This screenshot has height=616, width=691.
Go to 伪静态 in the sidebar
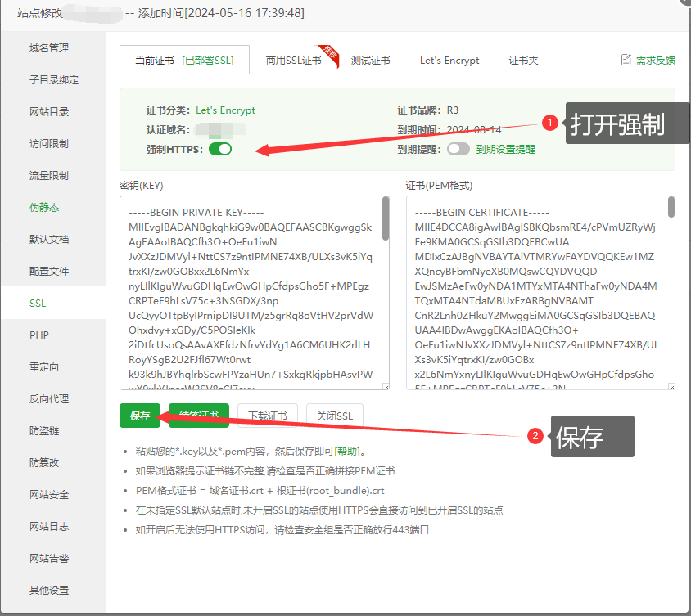[x=44, y=208]
